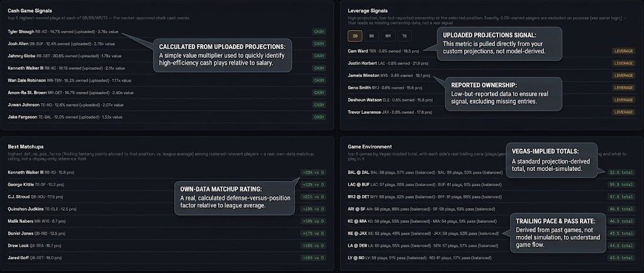This screenshot has height=273, width=644.
Task: Click LEVERAGE badge on Cam Ward row
Action: point(623,51)
